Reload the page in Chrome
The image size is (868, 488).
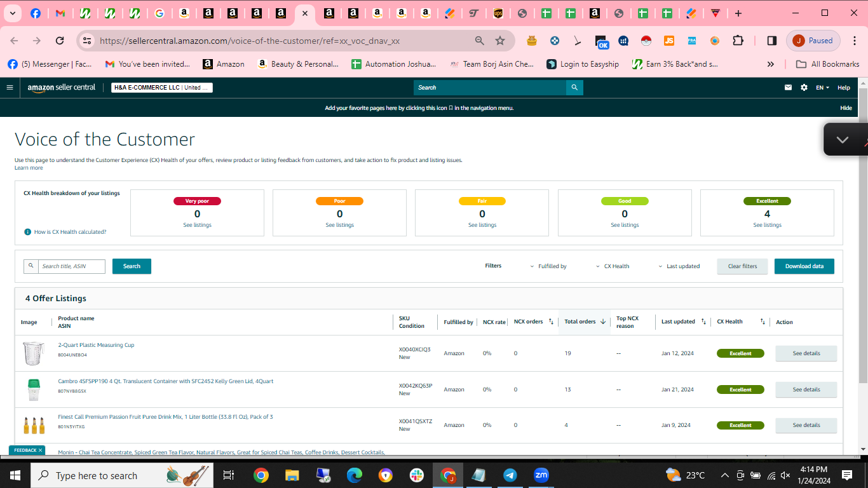coord(60,41)
